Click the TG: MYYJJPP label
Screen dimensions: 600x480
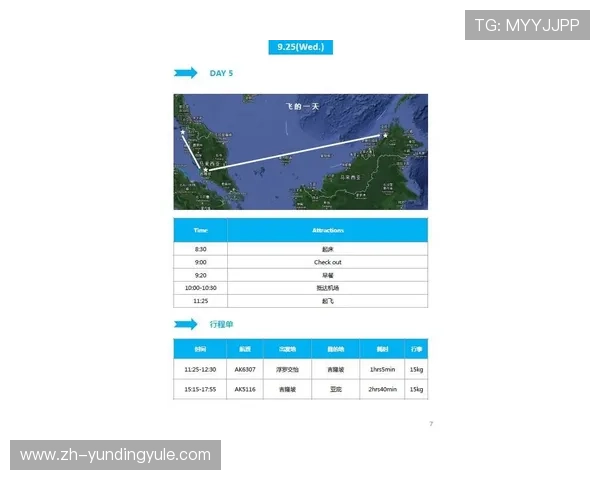[526, 25]
